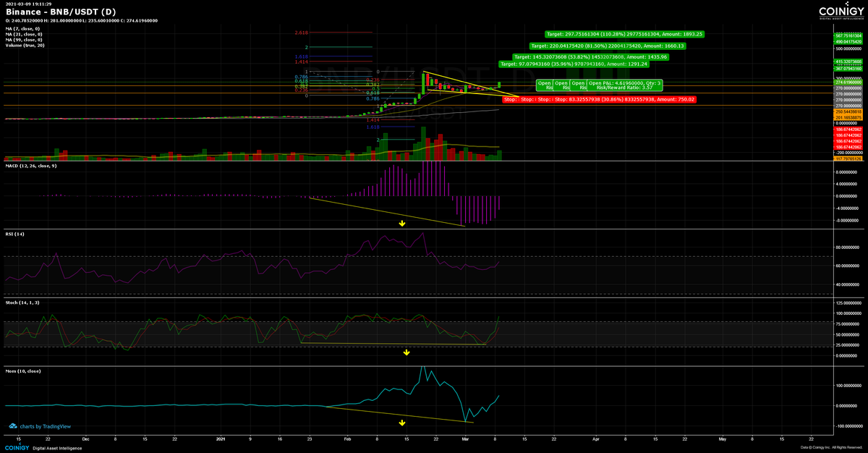
Task: Select the MA (21, close, 0) indicator label
Action: [23, 34]
